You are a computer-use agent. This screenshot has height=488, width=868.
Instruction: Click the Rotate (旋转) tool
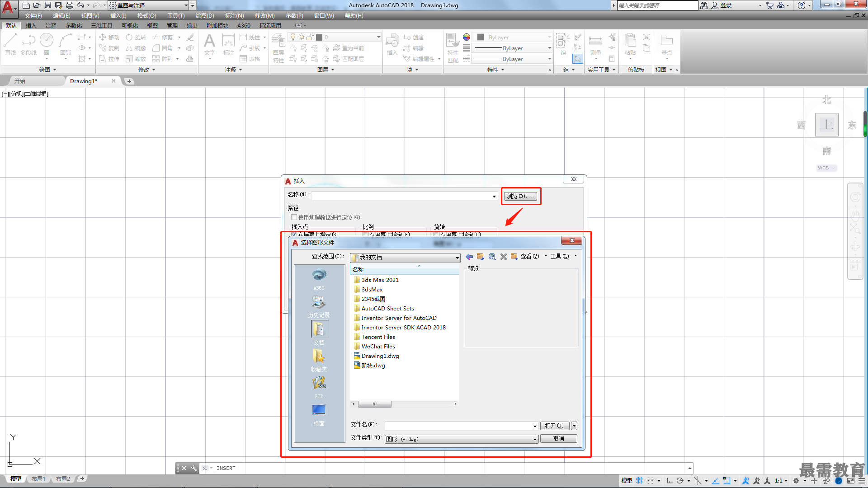coord(136,37)
